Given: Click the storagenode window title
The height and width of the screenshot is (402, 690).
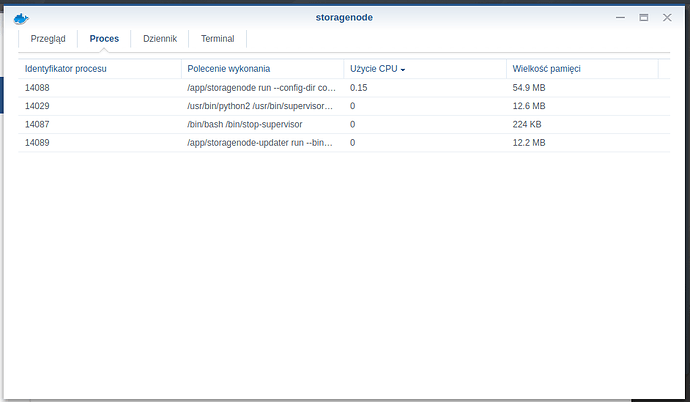Looking at the screenshot, I should [x=344, y=18].
